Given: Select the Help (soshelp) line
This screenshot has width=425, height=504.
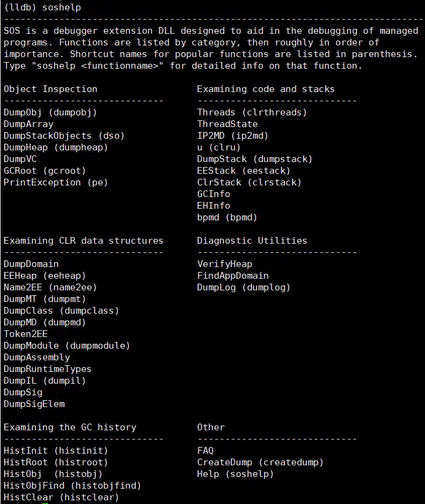Looking at the screenshot, I should tap(235, 474).
